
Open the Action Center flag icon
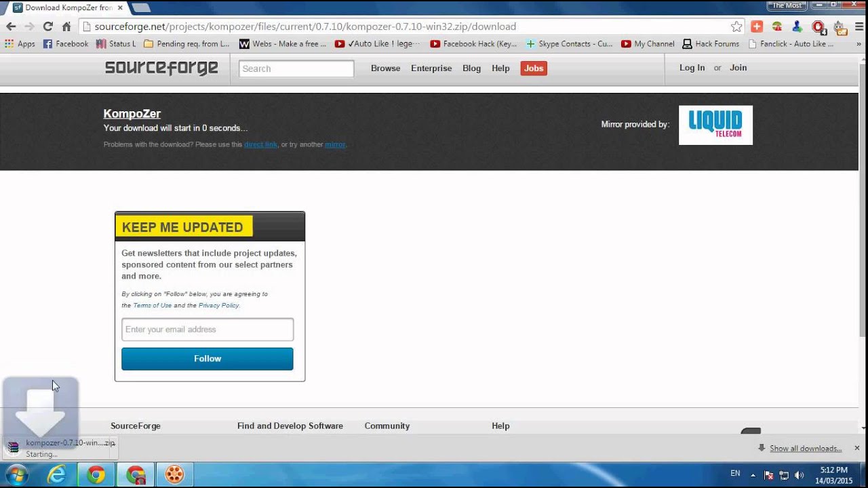point(768,475)
